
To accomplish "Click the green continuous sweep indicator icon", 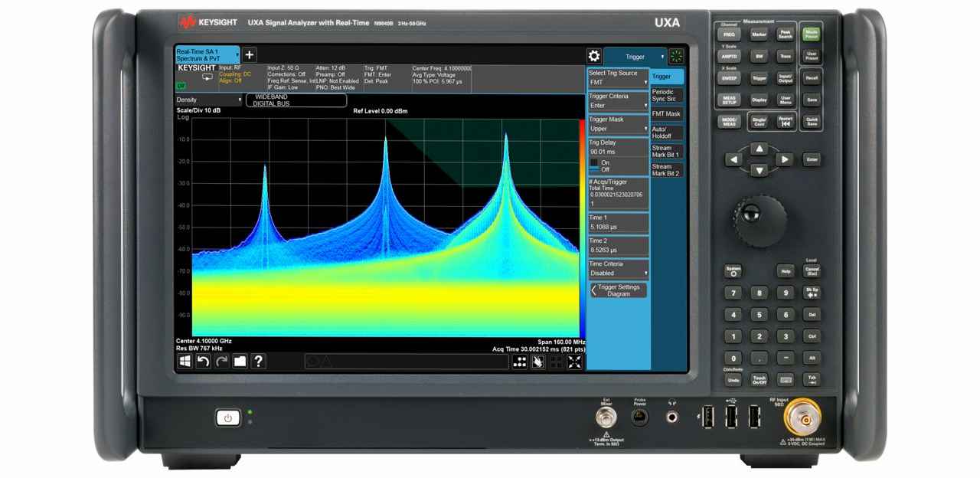I will click(677, 56).
